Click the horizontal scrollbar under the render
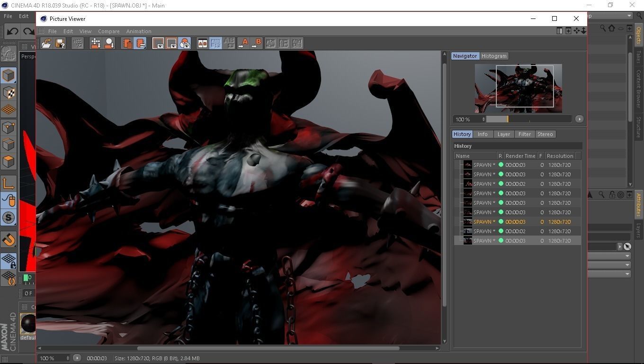Screen dimensions: 644x364 [268, 348]
